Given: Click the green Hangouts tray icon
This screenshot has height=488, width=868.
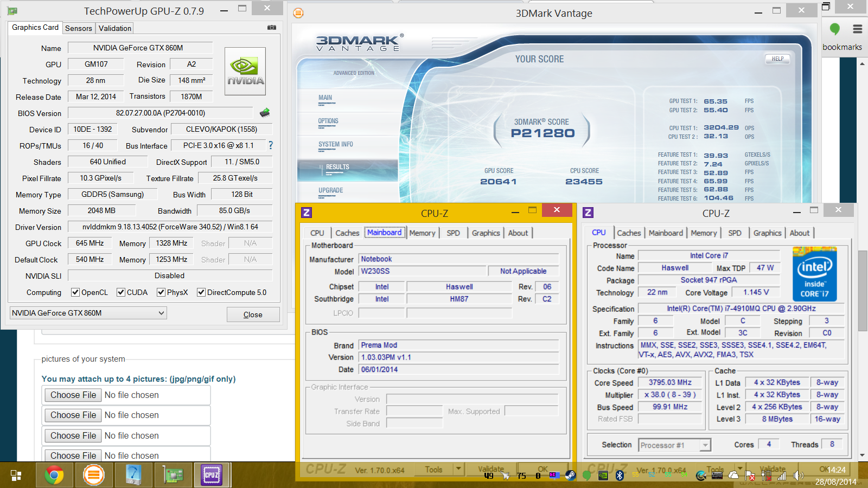Looking at the screenshot, I should pyautogui.click(x=586, y=476).
